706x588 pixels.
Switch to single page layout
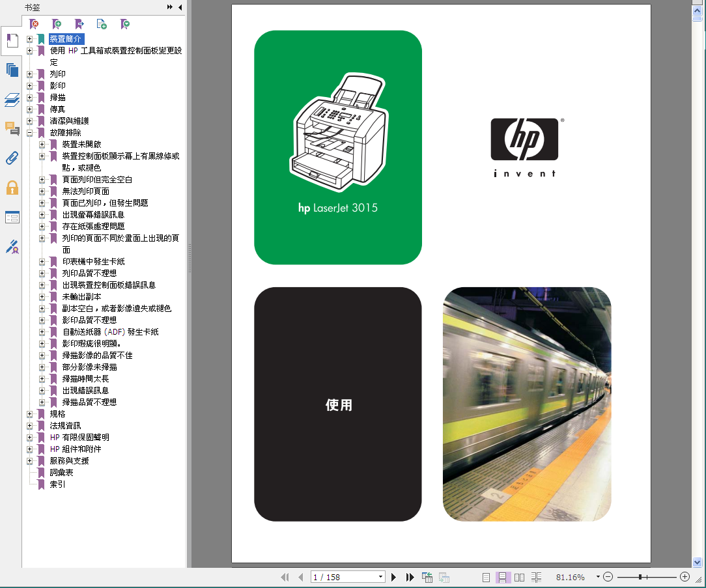486,577
